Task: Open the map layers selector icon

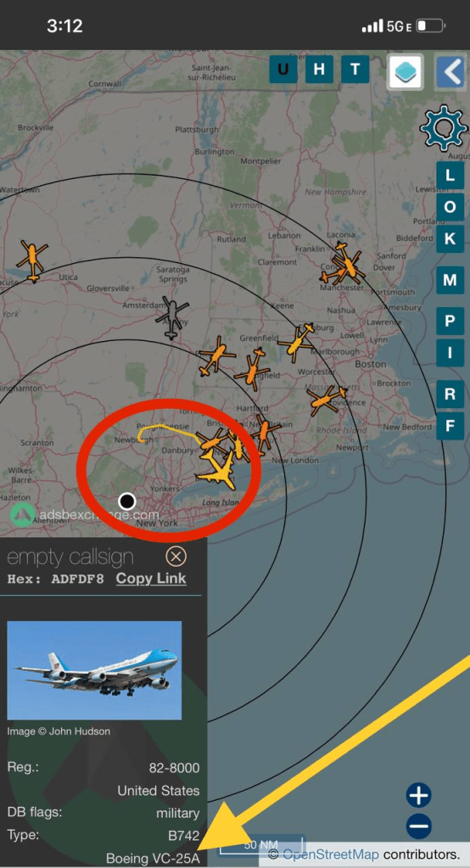Action: click(406, 71)
